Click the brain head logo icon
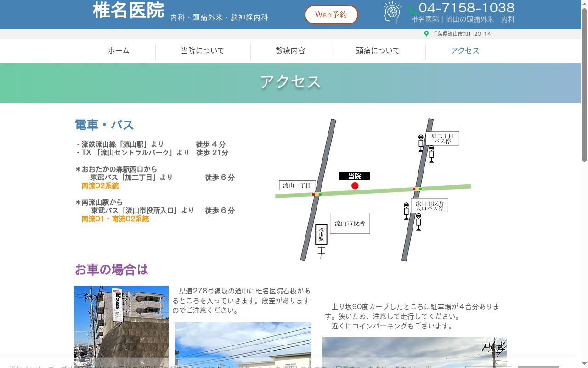Image resolution: width=588 pixels, height=368 pixels. (x=393, y=13)
